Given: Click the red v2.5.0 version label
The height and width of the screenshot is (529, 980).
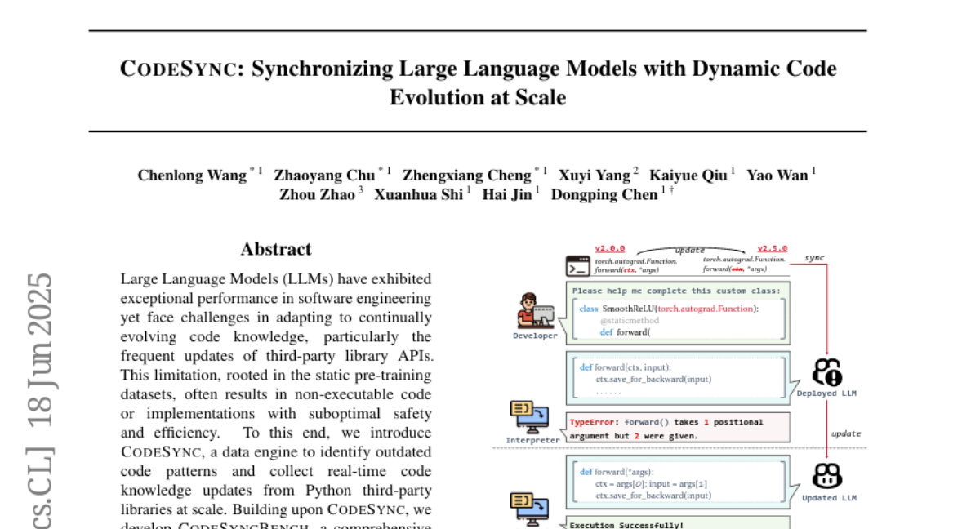Looking at the screenshot, I should tap(772, 248).
